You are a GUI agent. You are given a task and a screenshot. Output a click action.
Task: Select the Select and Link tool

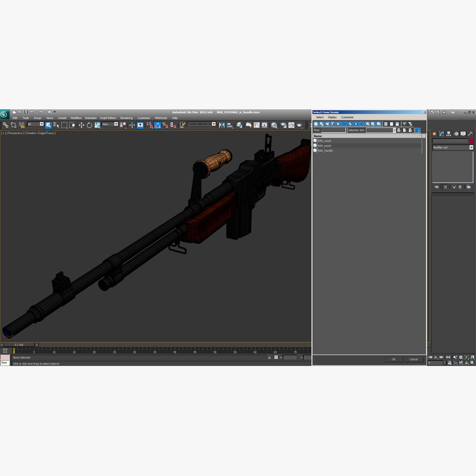[x=5, y=125]
